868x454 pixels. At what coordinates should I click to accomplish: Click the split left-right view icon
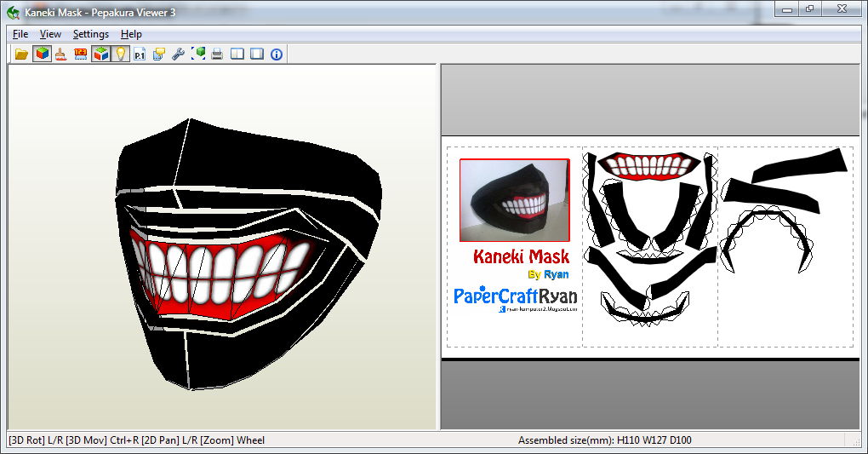(x=237, y=54)
